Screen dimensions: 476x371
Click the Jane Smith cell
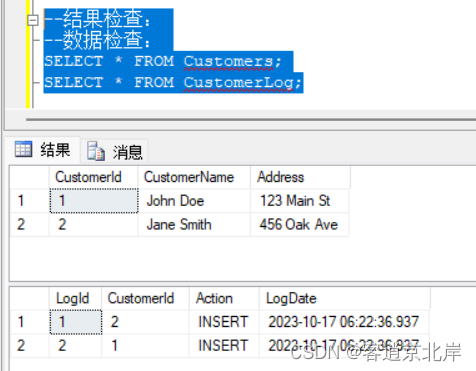point(194,224)
